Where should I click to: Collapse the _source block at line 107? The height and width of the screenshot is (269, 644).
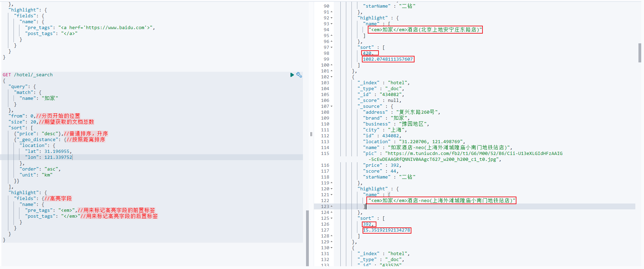(332, 106)
